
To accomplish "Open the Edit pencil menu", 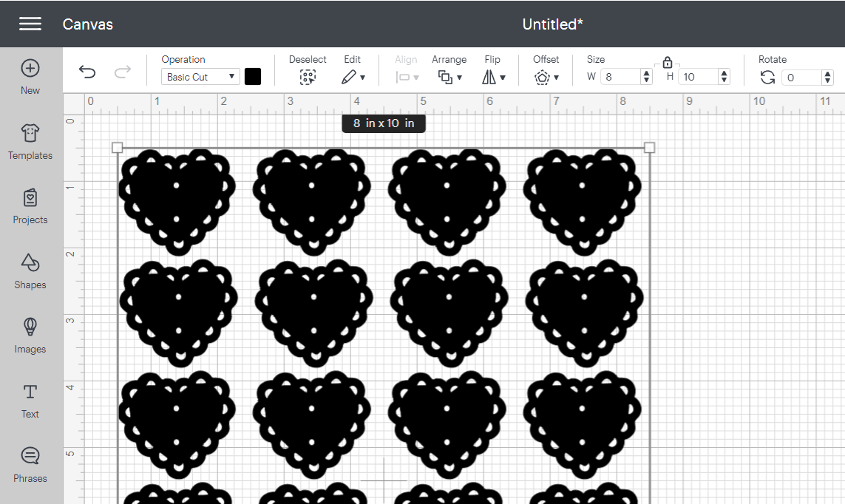I will [353, 77].
